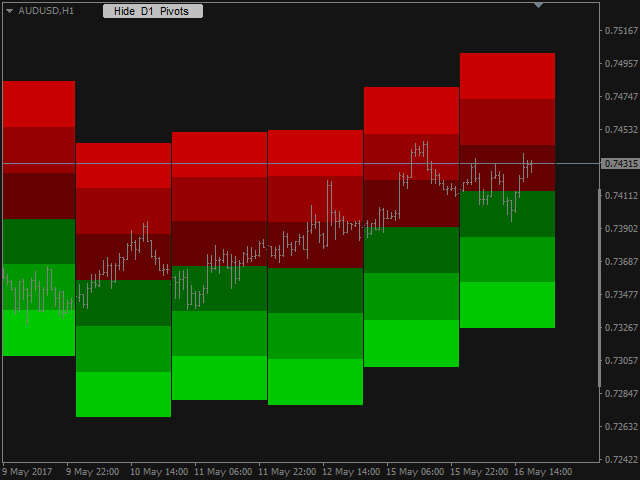Click the 0.74315 current price label
Image resolution: width=640 pixels, height=480 pixels.
pyautogui.click(x=620, y=163)
